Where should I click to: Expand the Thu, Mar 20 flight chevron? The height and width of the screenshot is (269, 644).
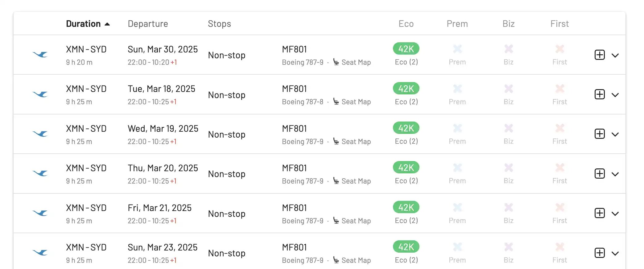(615, 174)
